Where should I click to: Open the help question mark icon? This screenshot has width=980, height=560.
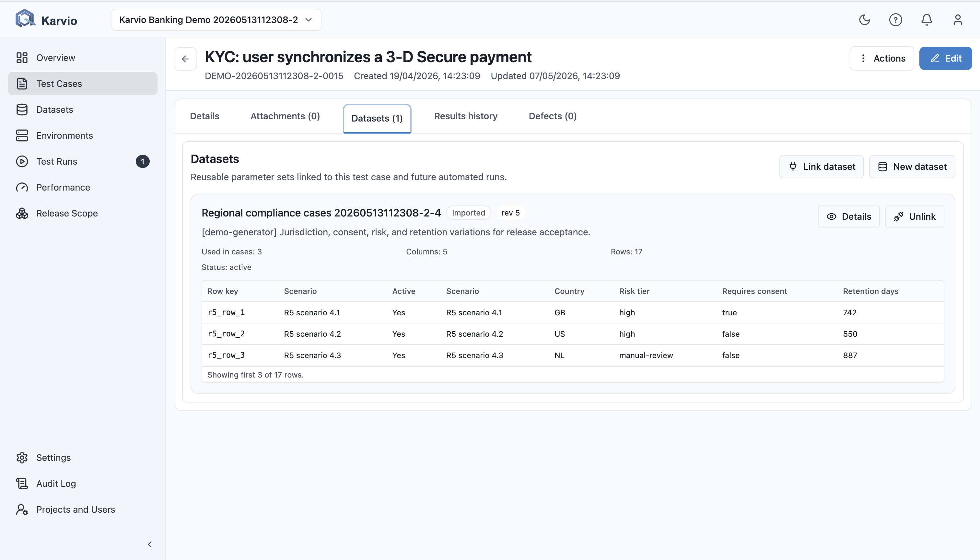[895, 20]
